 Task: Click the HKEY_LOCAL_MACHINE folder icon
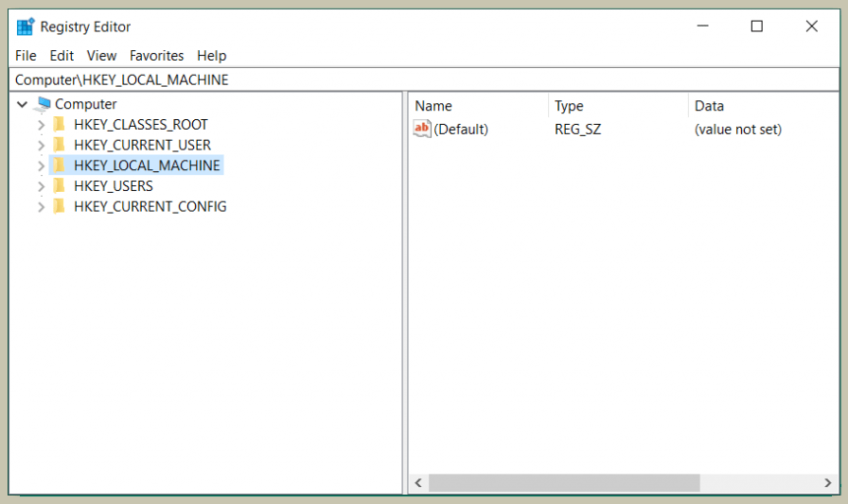click(60, 165)
